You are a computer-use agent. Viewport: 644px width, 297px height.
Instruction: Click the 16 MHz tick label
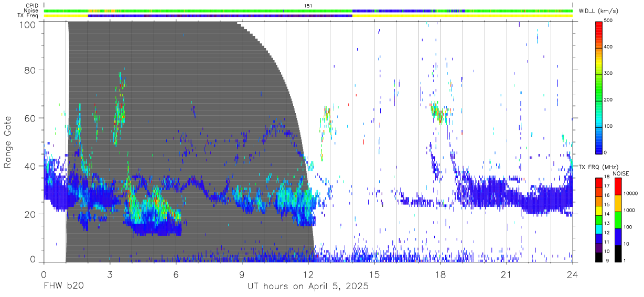tap(607, 195)
